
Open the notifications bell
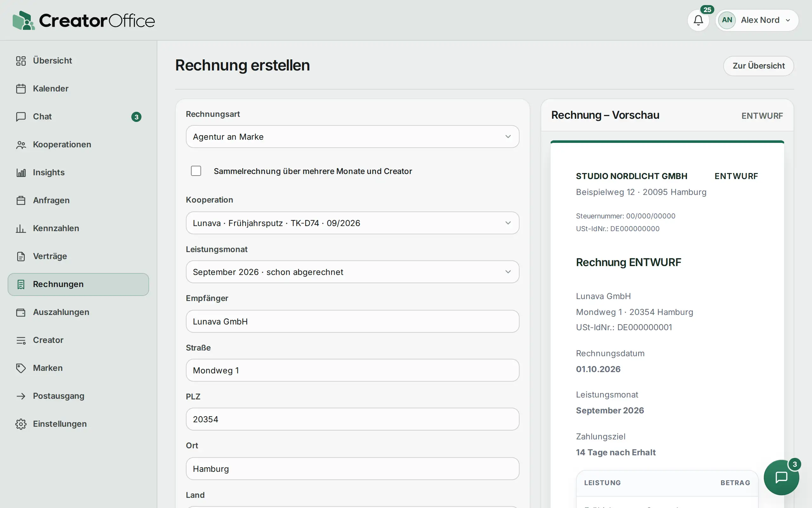(x=698, y=20)
